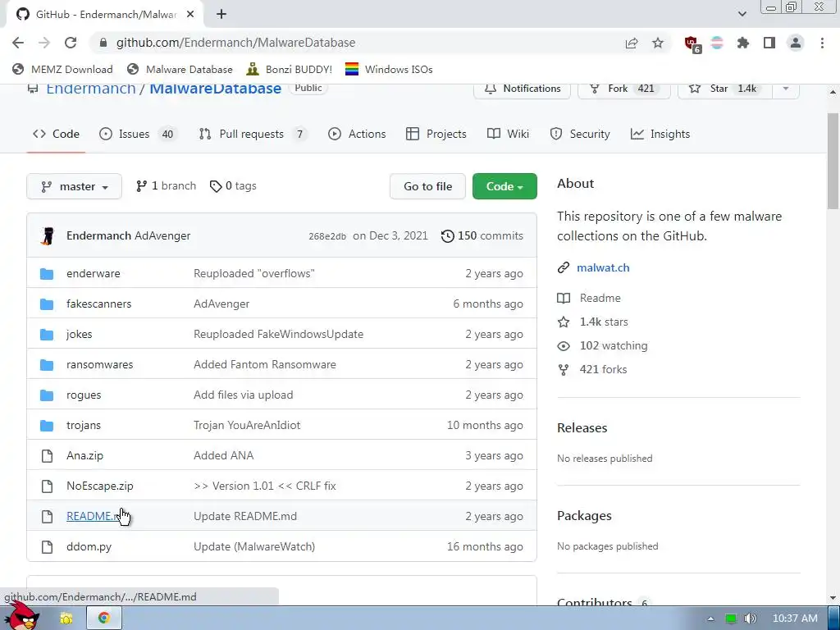Open the green Code dropdown button

(x=504, y=186)
